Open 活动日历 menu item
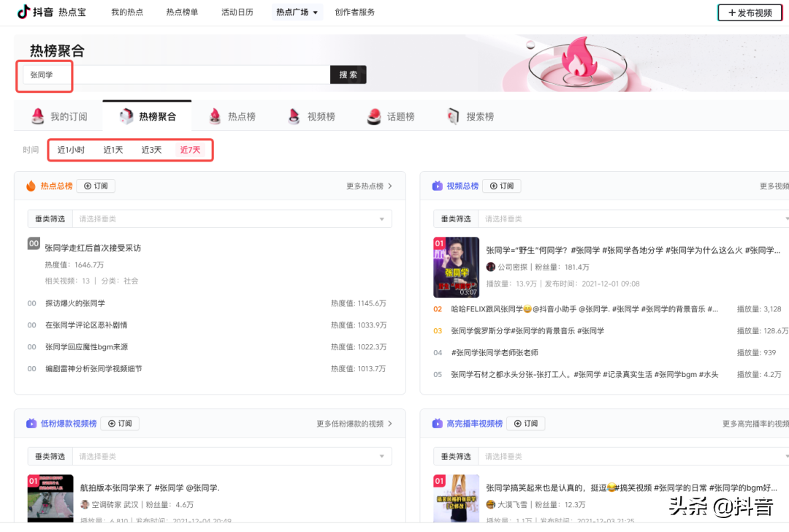This screenshot has width=789, height=532. 237,12
